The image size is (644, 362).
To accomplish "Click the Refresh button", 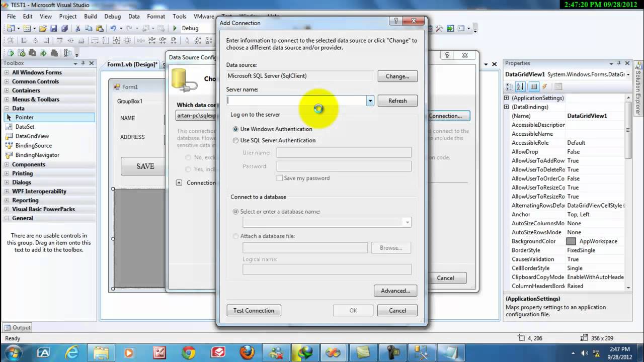I will 397,101.
